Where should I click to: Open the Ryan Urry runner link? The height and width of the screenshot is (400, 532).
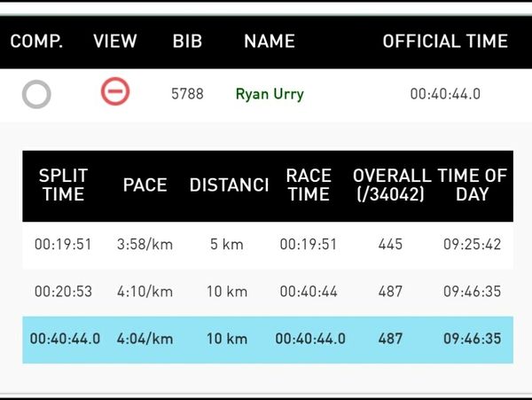coord(270,93)
